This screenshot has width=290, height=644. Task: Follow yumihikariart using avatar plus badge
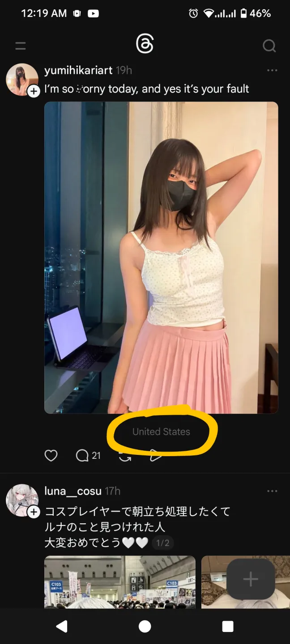click(x=34, y=91)
